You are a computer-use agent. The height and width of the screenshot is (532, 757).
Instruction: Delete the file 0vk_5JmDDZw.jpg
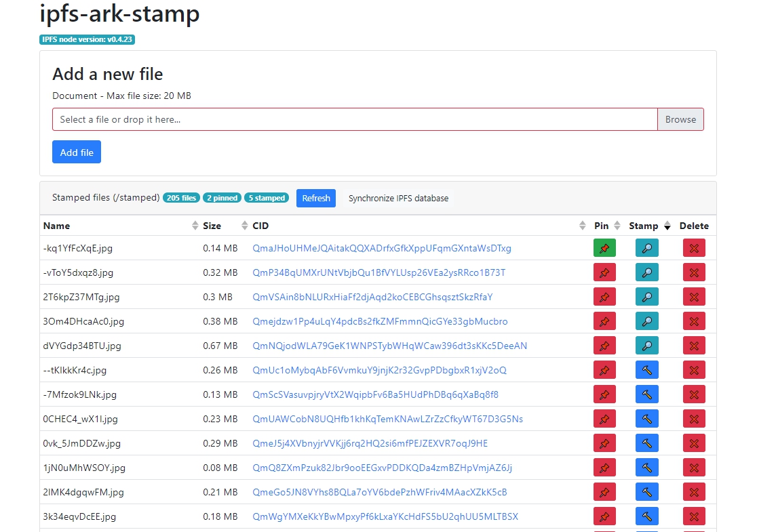694,443
